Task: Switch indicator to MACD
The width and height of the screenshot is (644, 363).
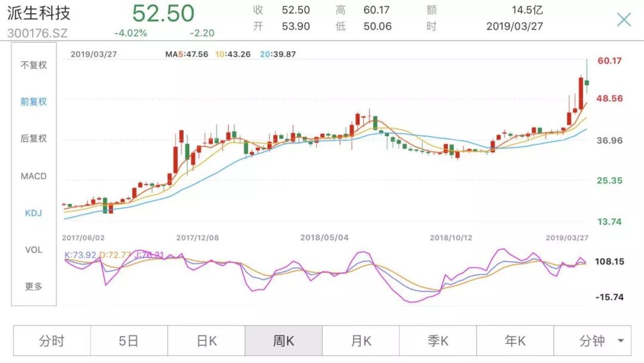Action: coord(33,176)
